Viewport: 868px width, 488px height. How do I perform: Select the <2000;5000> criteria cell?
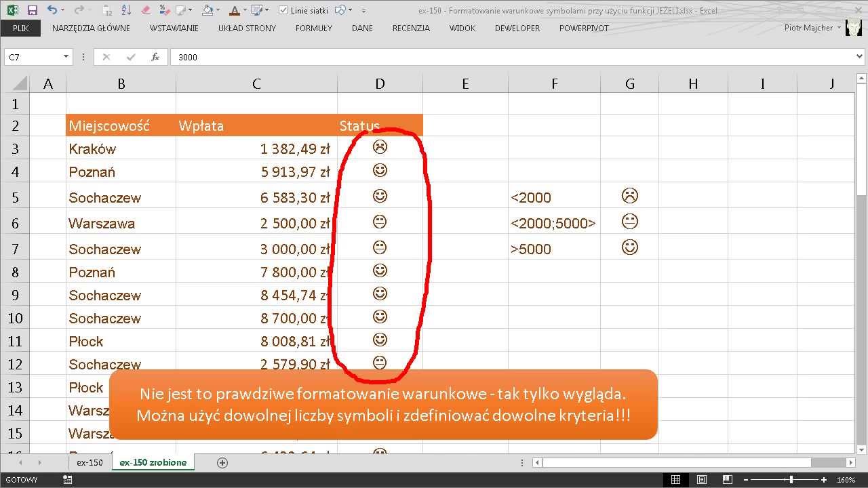pos(554,223)
